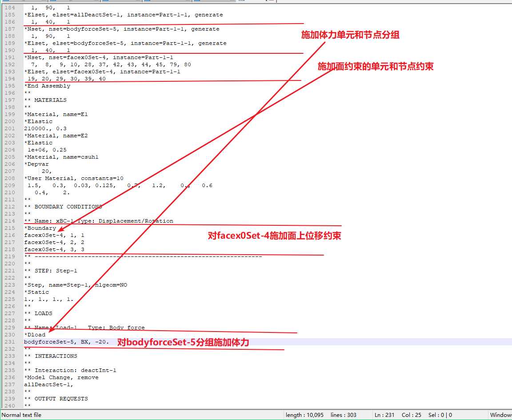The height and width of the screenshot is (420, 512).
Task: Click the '*Elset, elset=facex0Set-4' line
Action: 102,72
